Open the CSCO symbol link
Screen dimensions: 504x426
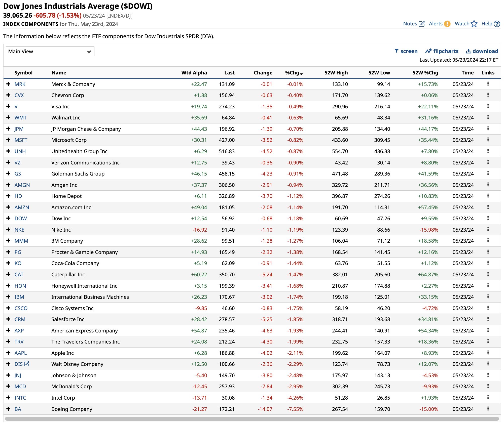(x=21, y=308)
